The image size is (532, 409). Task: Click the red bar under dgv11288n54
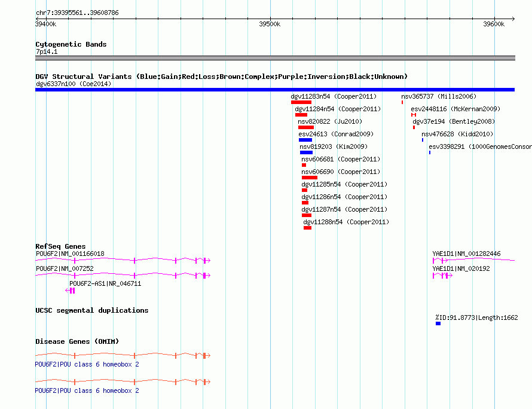coord(307,228)
